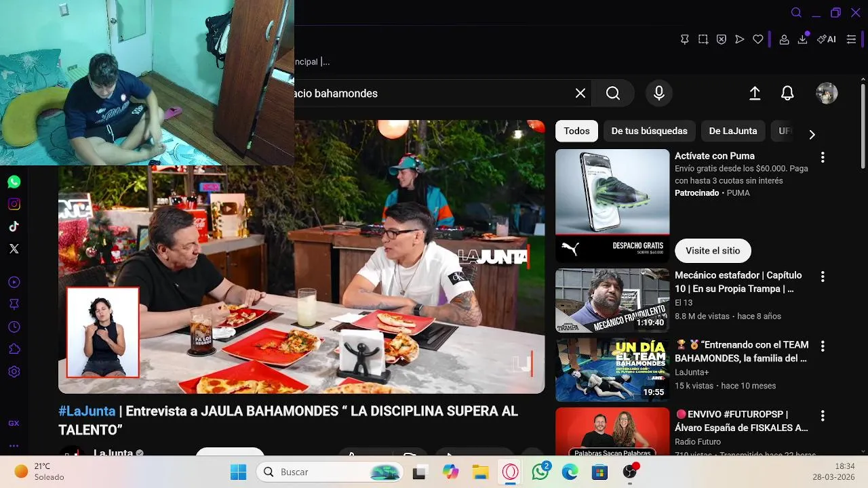Click the YouTube search magnifier button
The image size is (868, 488).
[613, 94]
